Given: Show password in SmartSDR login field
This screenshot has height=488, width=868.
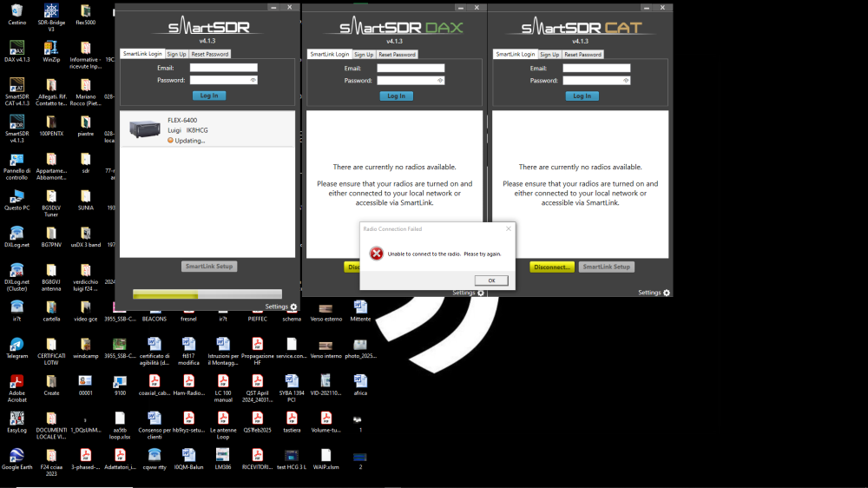Looking at the screenshot, I should (253, 80).
